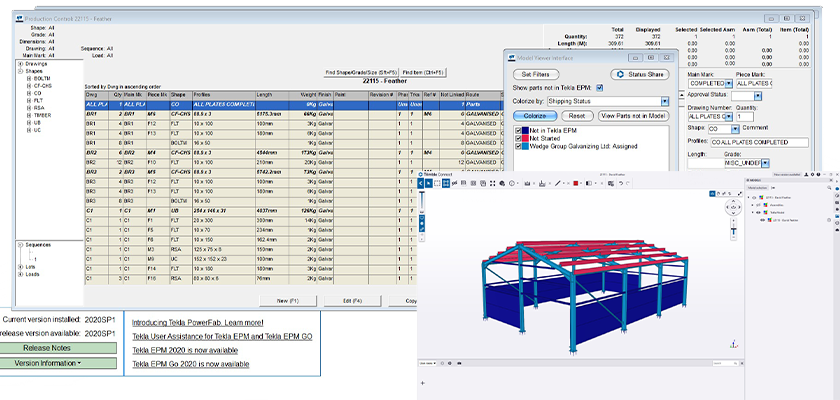840x400 pixels.
Task: Click search magnifier in Models panel
Action: click(829, 187)
